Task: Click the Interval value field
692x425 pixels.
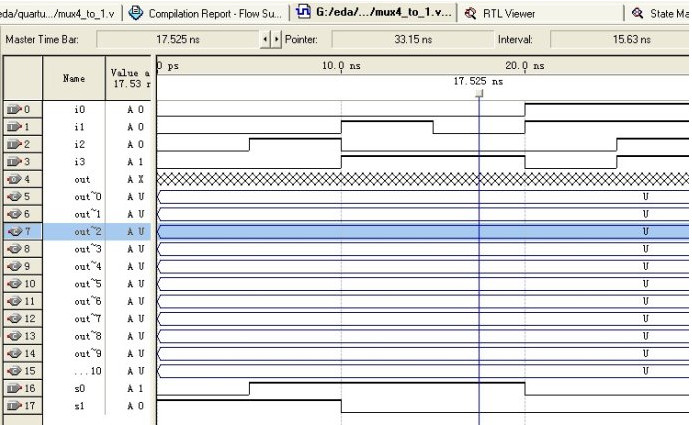Action: tap(620, 39)
